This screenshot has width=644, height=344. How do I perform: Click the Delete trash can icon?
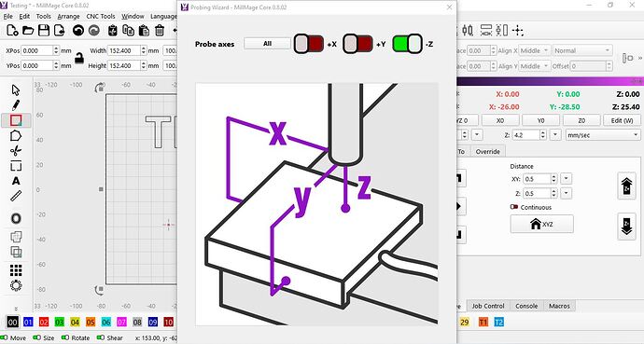pos(160,31)
